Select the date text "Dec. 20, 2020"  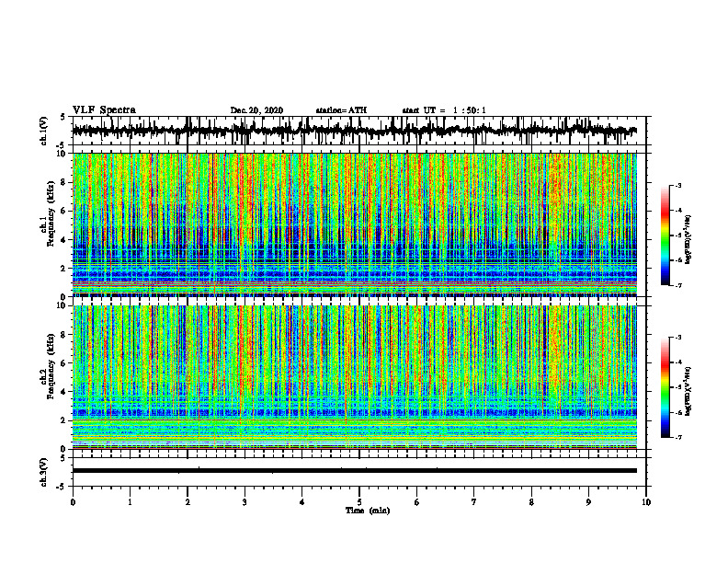click(x=256, y=110)
